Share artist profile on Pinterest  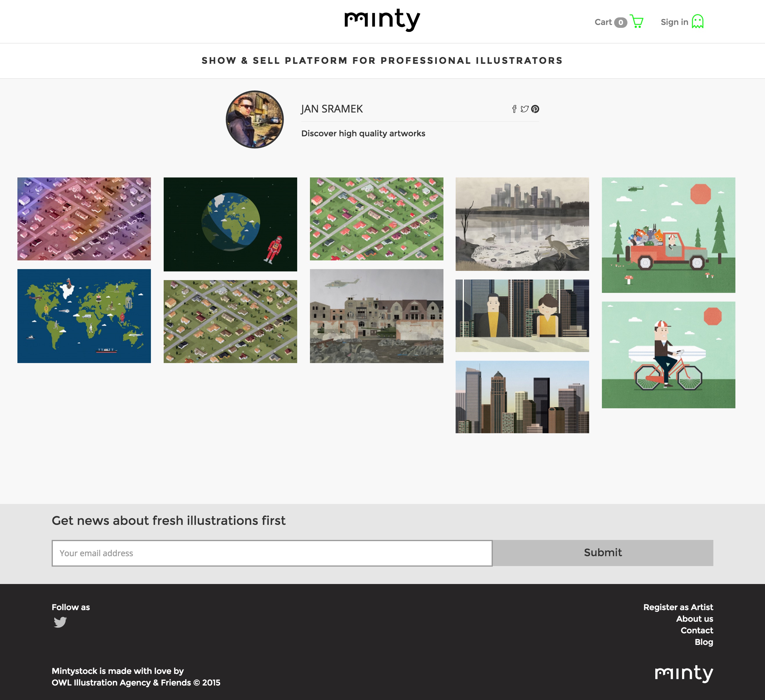[535, 109]
